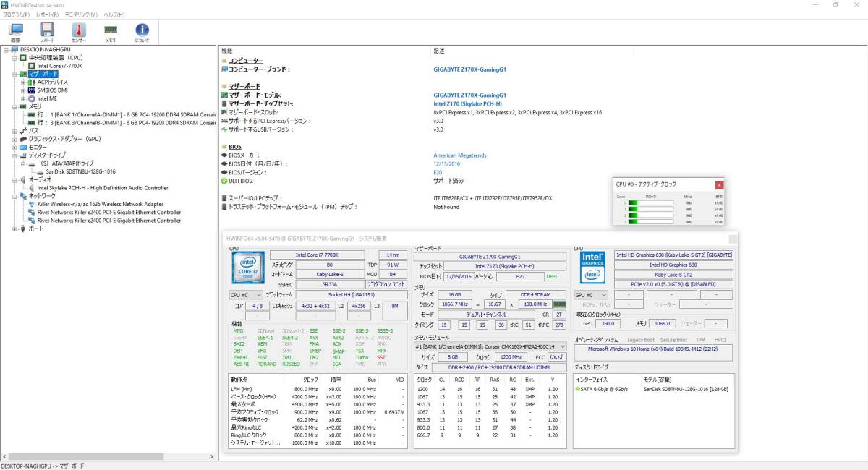Click the monitor icon beside モニター

[x=24, y=147]
